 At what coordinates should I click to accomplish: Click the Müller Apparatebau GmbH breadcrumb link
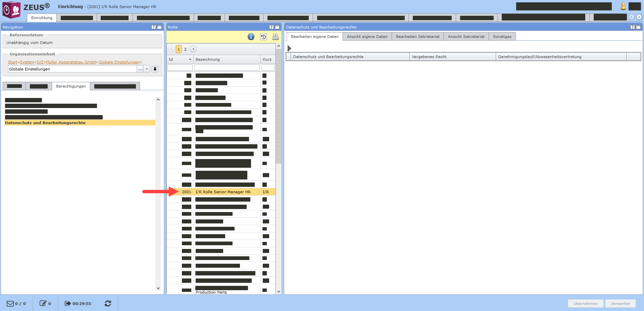[x=71, y=62]
